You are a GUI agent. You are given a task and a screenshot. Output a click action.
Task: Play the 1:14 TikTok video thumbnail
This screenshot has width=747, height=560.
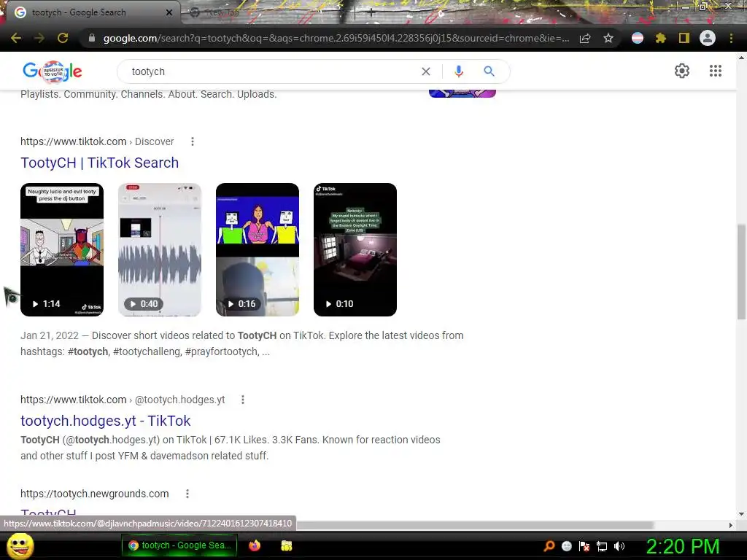tap(62, 249)
